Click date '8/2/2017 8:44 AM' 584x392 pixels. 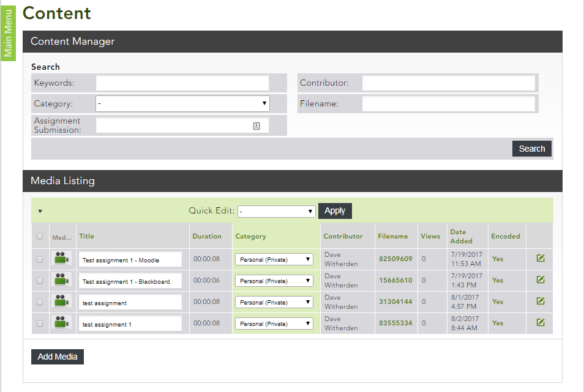coord(465,324)
